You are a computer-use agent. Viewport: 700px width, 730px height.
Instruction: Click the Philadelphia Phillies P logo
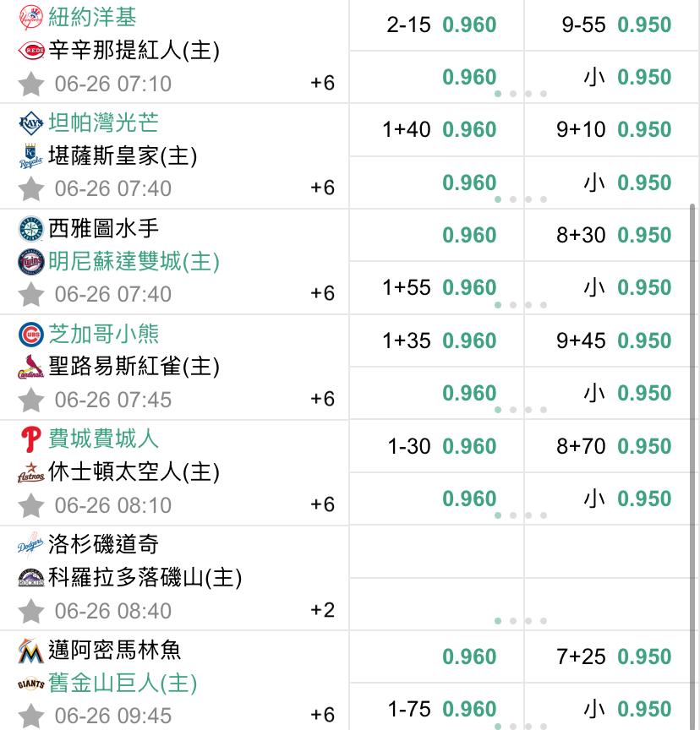coord(31,439)
